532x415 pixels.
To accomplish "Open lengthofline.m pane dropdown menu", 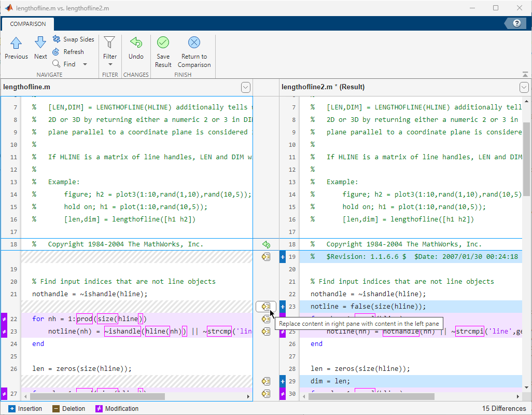I will [246, 87].
